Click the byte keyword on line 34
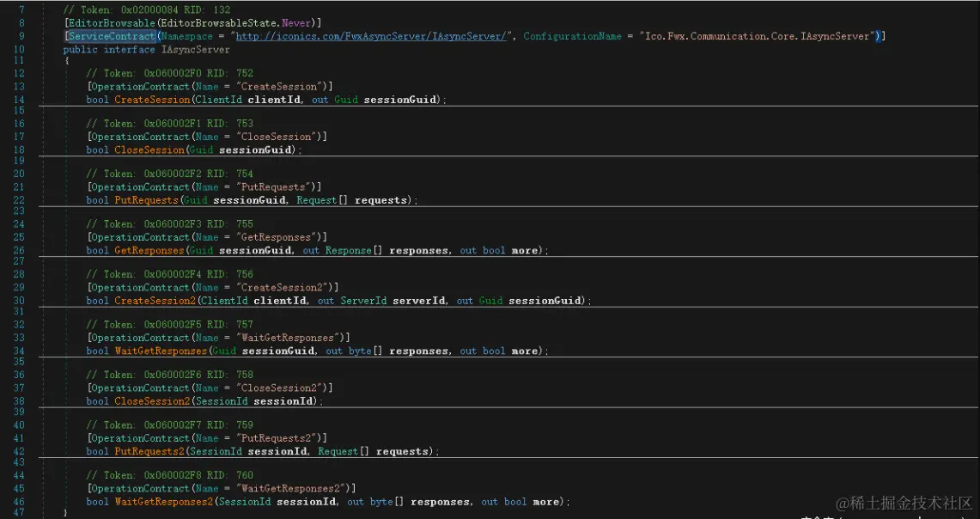This screenshot has height=519, width=980. pos(360,351)
